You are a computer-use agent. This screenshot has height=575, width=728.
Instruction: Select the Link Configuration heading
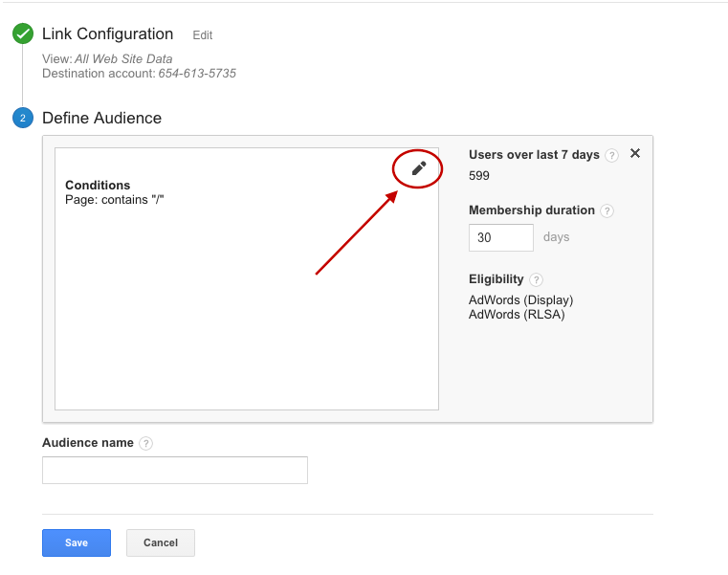point(108,33)
